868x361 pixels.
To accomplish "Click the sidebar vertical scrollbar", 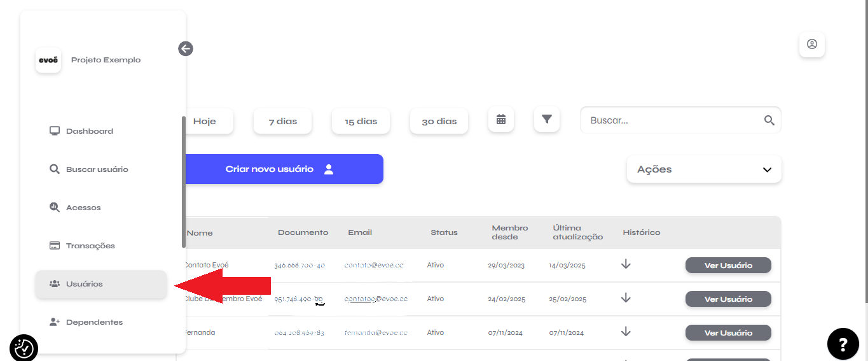I will (184, 182).
